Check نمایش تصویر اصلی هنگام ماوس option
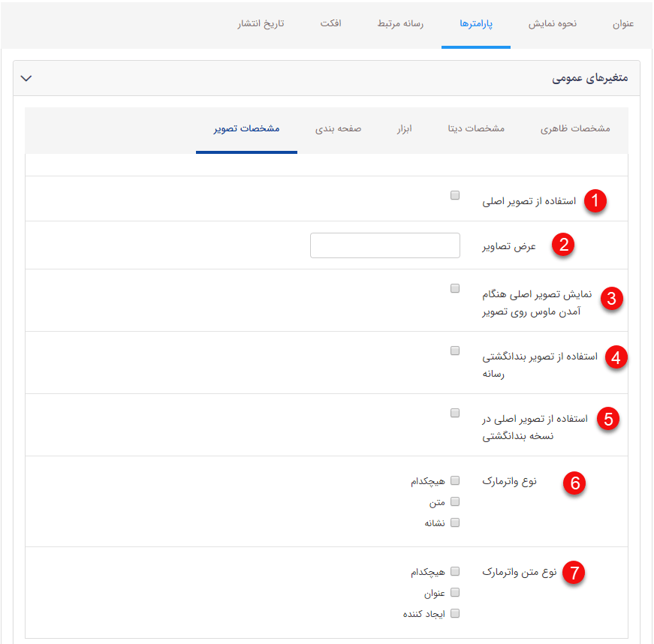Viewport: 654px width, 644px height. [454, 287]
